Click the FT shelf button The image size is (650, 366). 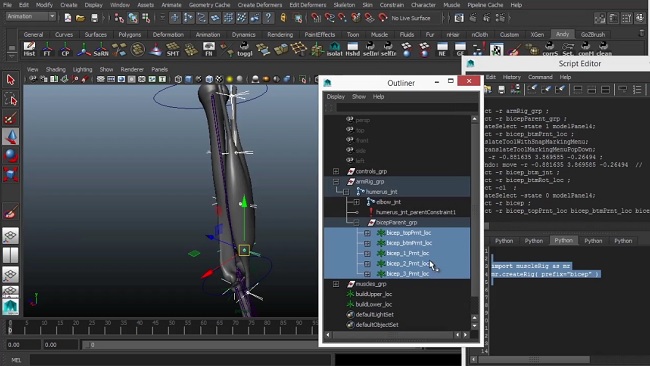(47, 49)
